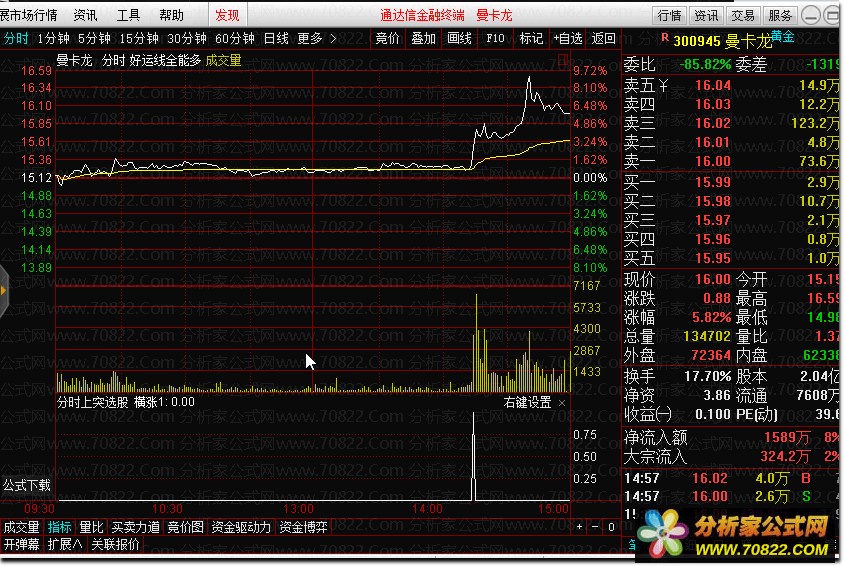This screenshot has width=845, height=566.
Task: Switch to the 30分钟 period
Action: pyautogui.click(x=187, y=38)
